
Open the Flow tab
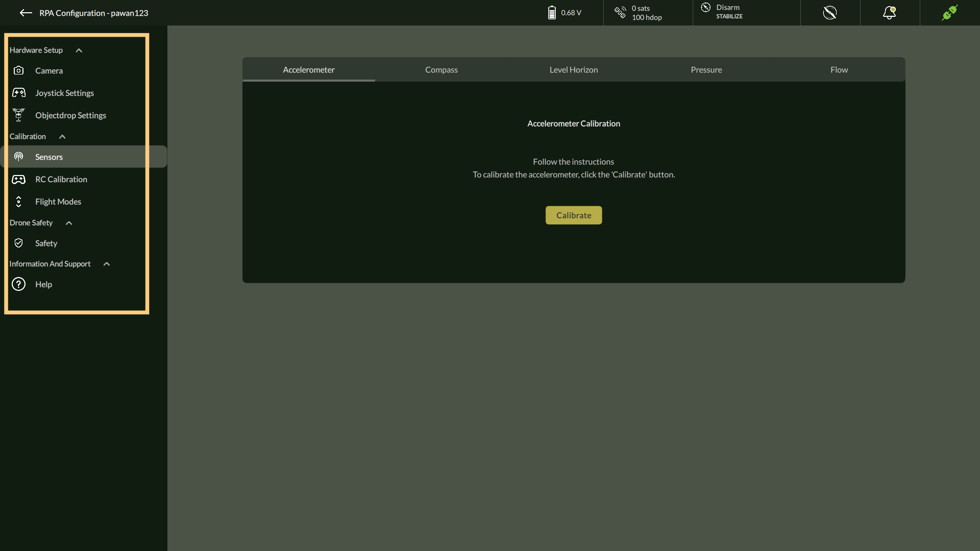839,70
